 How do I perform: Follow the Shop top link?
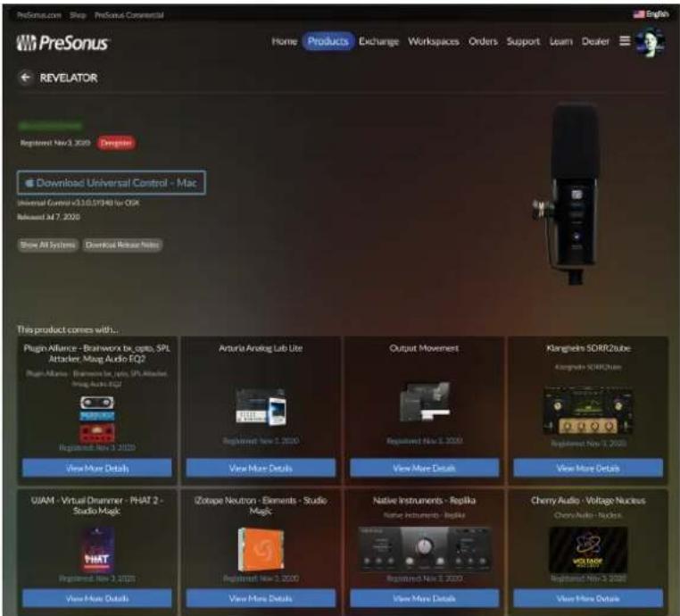pos(78,15)
